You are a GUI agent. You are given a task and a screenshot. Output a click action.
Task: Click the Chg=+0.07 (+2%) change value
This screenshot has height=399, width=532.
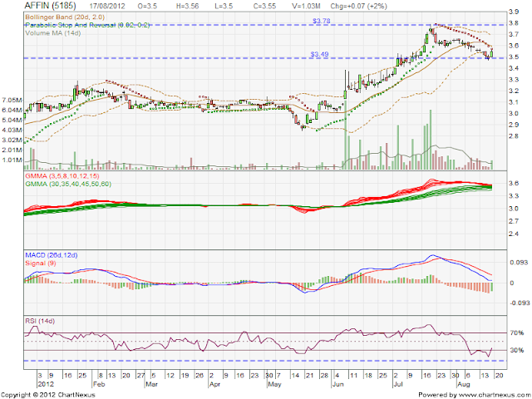point(358,6)
